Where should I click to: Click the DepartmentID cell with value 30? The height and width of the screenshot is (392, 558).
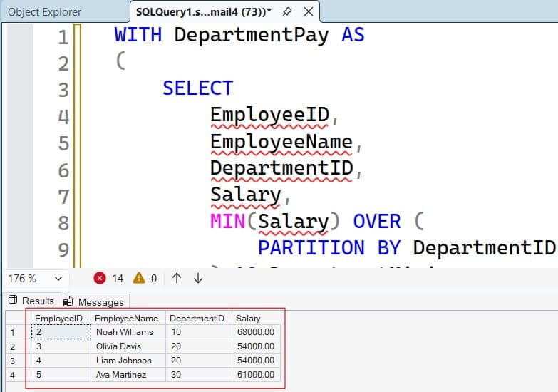click(199, 375)
